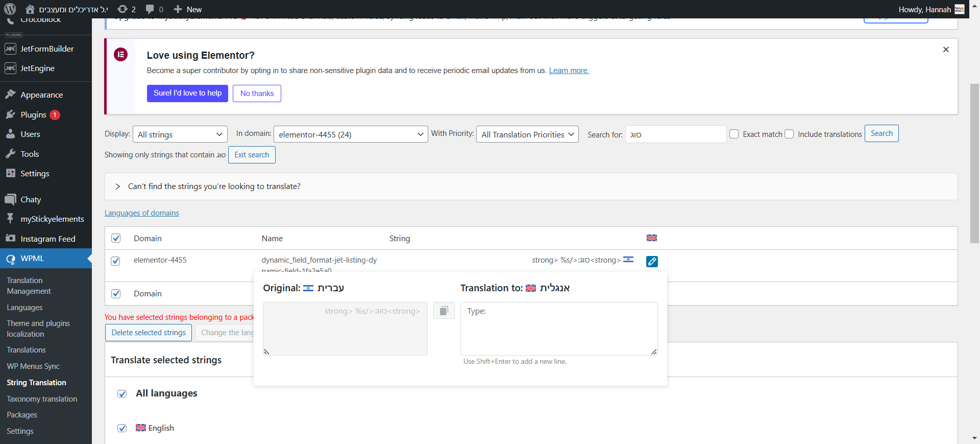
Task: Enable the Include translations checkbox
Action: tap(789, 134)
